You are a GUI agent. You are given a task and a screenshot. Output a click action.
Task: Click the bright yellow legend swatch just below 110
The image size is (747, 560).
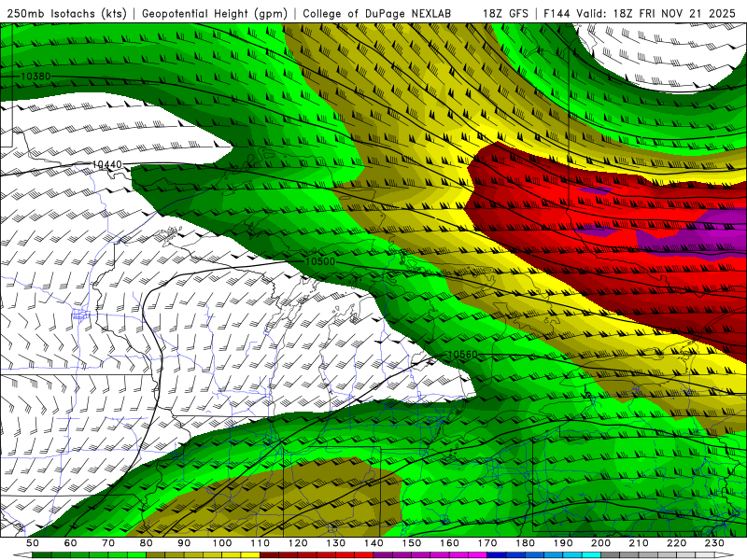pyautogui.click(x=250, y=555)
